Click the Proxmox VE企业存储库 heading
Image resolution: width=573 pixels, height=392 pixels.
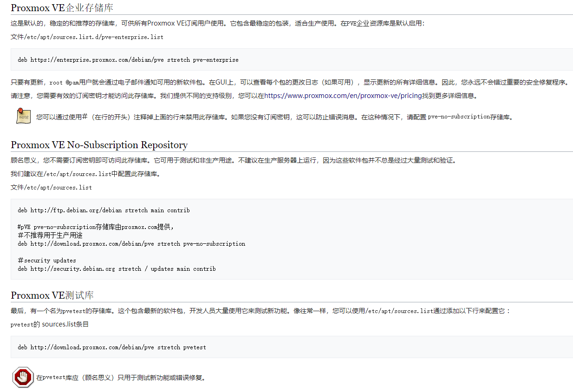point(62,8)
